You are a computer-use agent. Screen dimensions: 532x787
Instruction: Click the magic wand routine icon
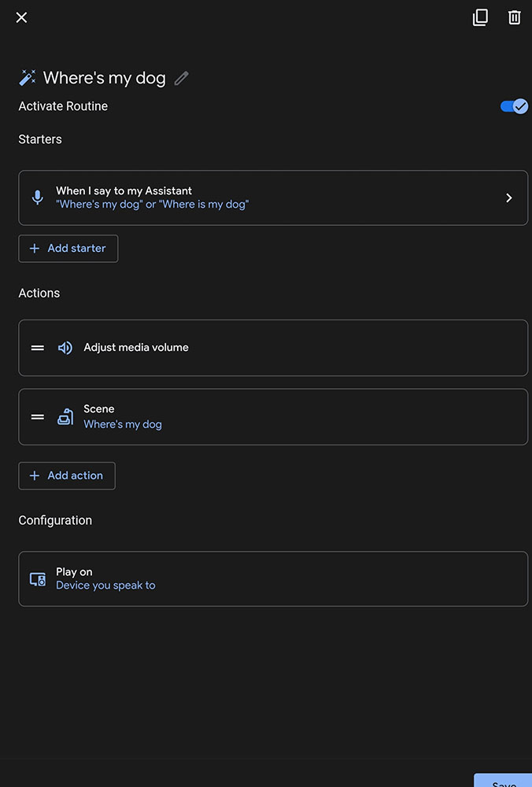coord(28,78)
